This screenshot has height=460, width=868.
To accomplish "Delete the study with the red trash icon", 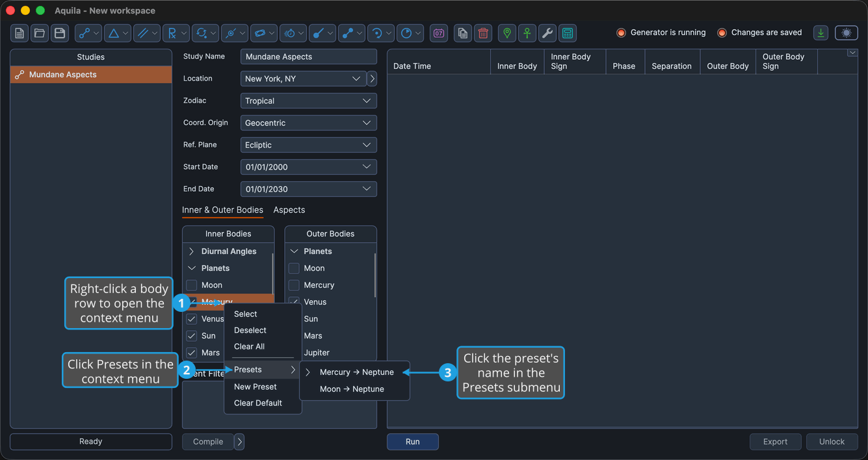I will pos(483,33).
